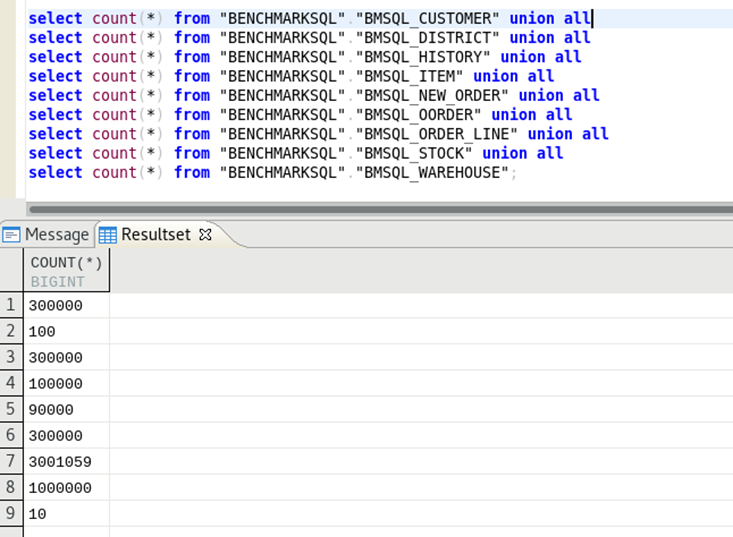
Task: Select result row number 2
Action: (x=11, y=331)
